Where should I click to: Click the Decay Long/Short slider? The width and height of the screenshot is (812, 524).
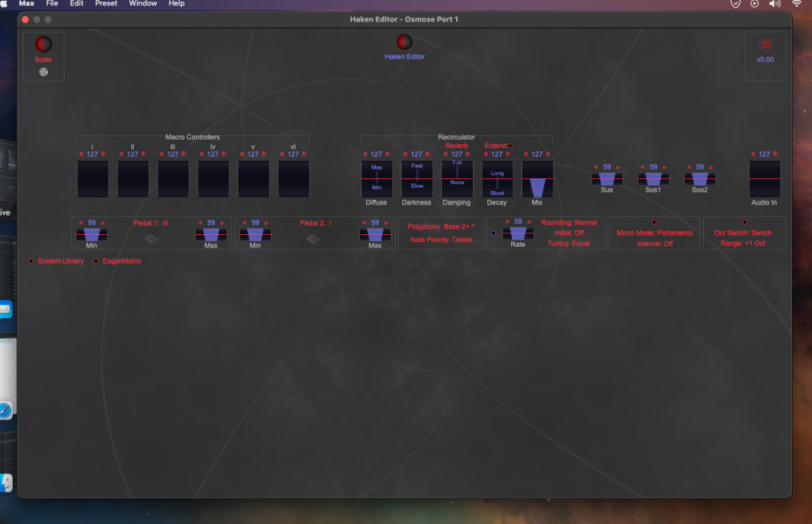pos(497,178)
